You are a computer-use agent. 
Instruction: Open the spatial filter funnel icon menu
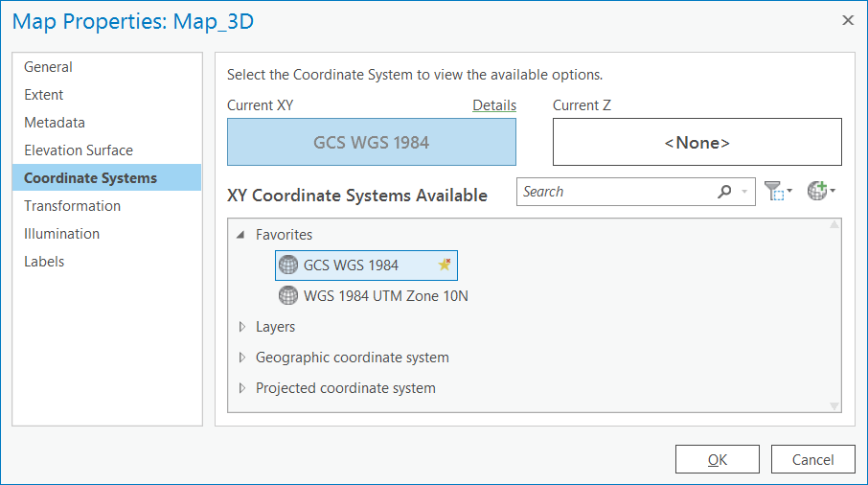778,191
